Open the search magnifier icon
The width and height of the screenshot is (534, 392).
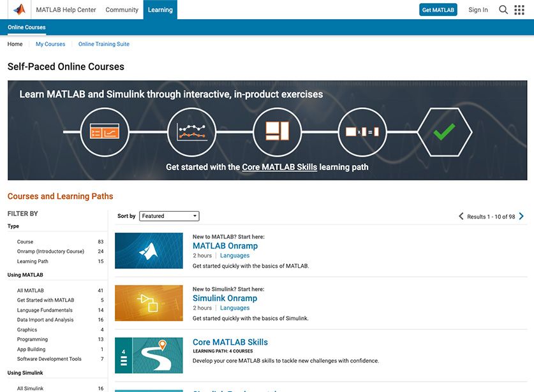503,10
